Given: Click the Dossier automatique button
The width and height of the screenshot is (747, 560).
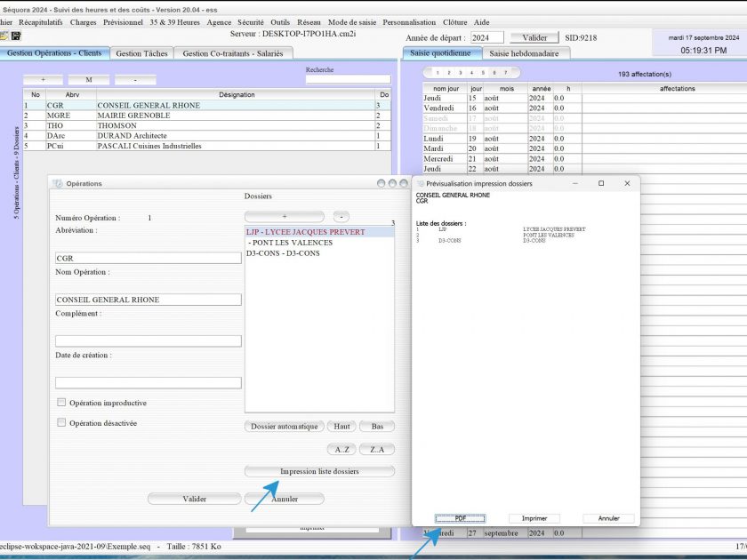Looking at the screenshot, I should [x=285, y=426].
